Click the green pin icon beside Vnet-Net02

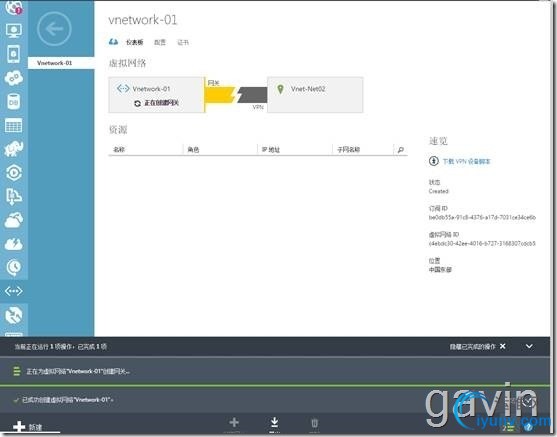(x=280, y=89)
